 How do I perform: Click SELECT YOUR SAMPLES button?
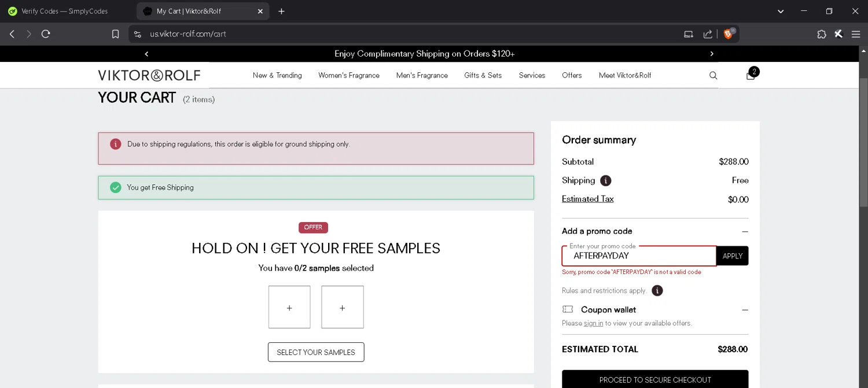(316, 352)
